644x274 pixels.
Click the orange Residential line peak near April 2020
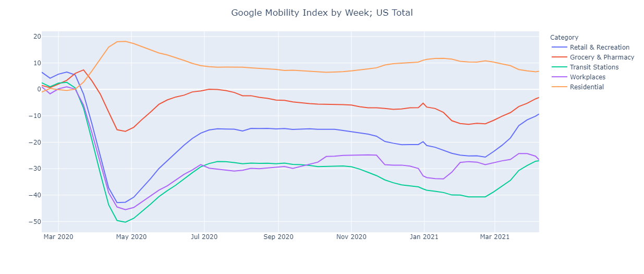tap(125, 41)
